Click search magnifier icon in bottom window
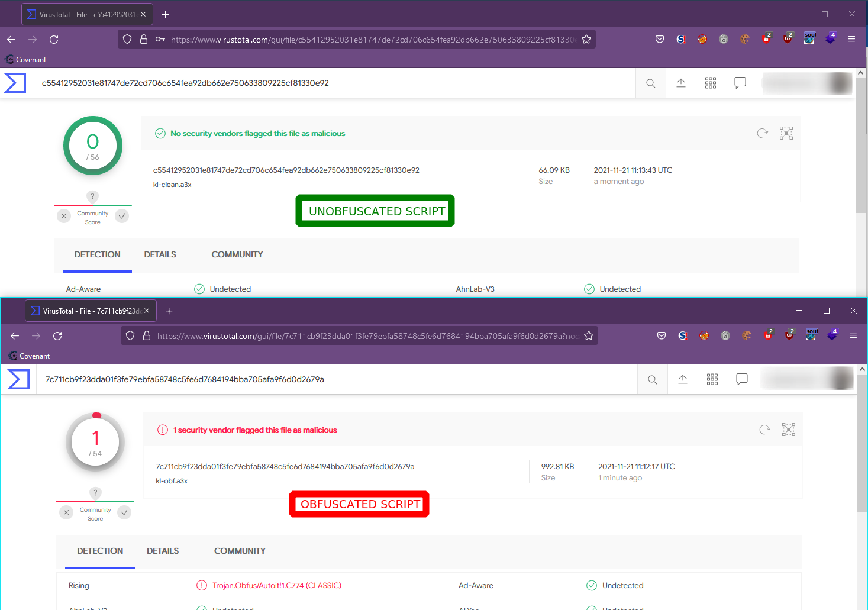 (653, 380)
